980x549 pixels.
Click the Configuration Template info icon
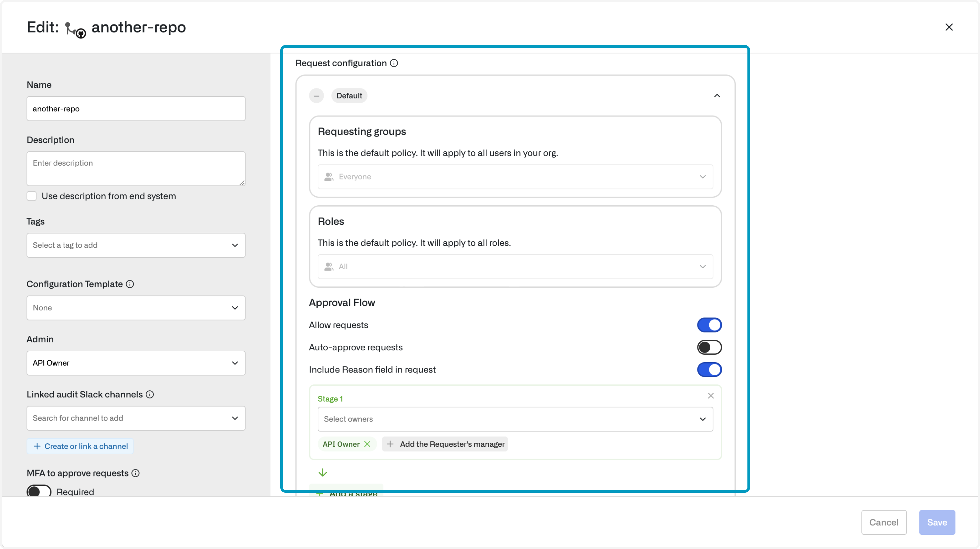coord(130,284)
